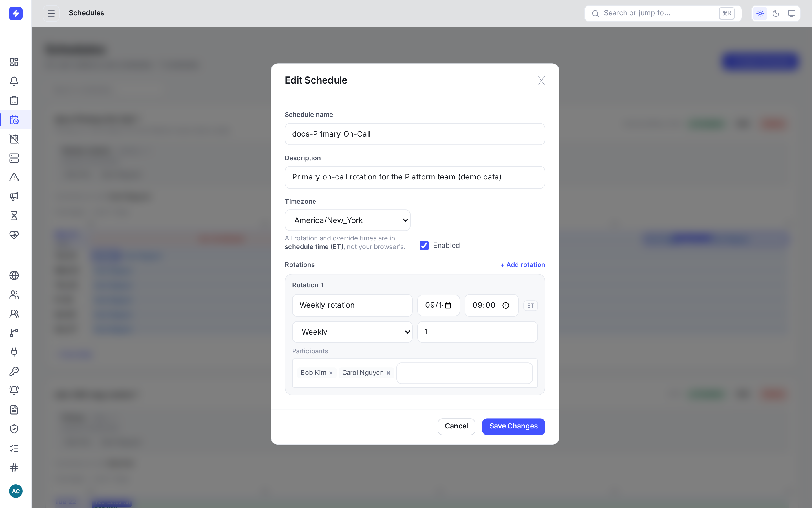Switch to dark theme moon icon
The width and height of the screenshot is (812, 508).
coord(776,14)
